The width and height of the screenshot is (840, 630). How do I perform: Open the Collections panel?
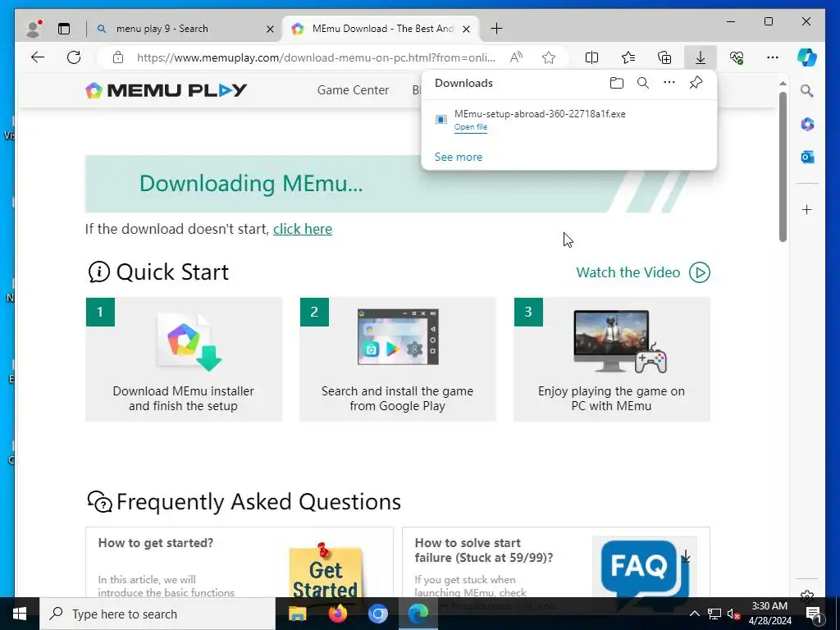coord(664,58)
